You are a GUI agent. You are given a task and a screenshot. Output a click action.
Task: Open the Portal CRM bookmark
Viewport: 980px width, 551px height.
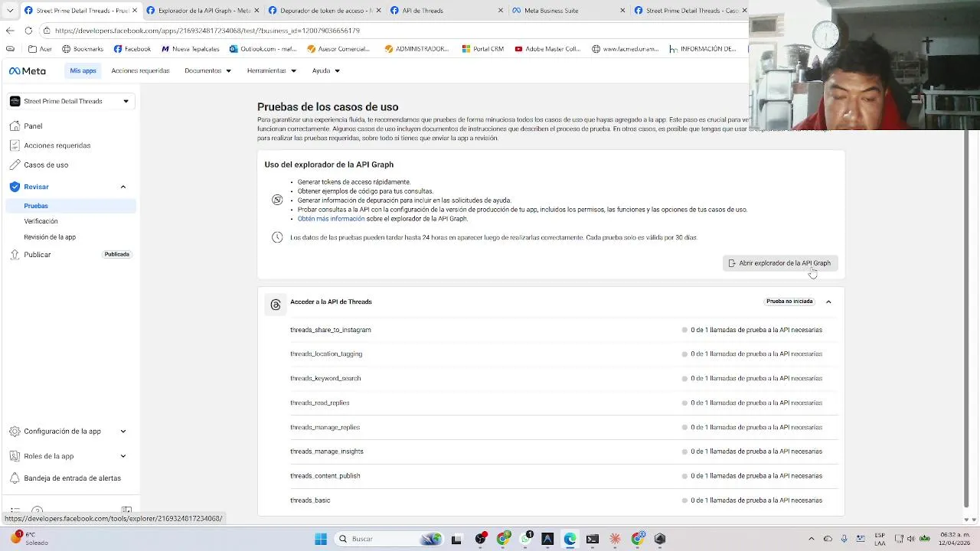[483, 49]
